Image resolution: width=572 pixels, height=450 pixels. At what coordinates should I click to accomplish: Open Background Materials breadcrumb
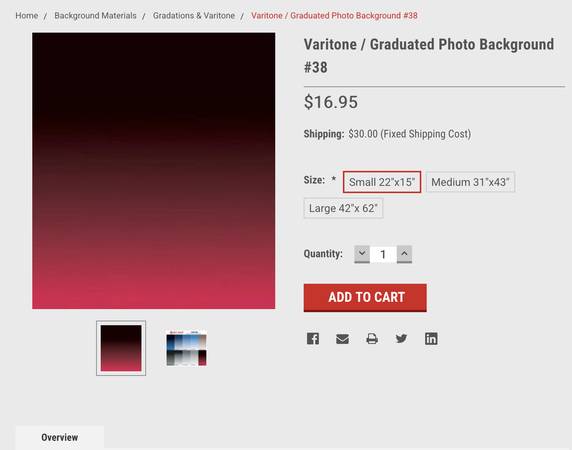tap(95, 16)
